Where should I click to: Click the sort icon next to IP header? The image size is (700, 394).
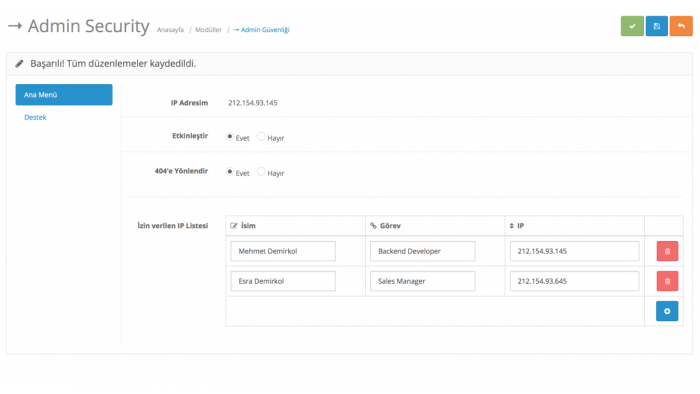(512, 226)
